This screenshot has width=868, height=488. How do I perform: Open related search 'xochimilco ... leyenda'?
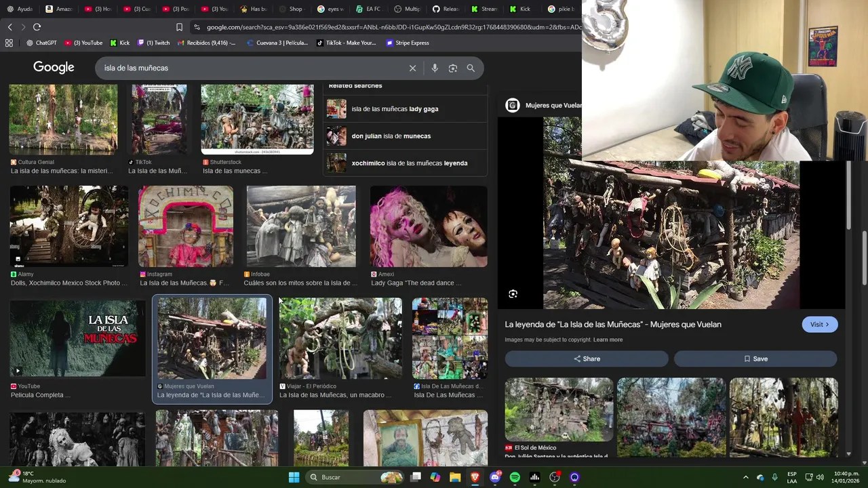(406, 163)
